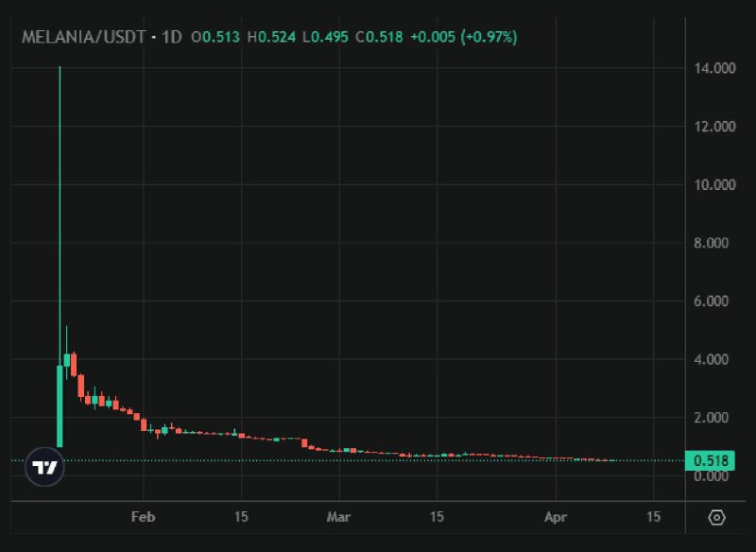Screen dimensions: 756x552
Task: Select the open value O0.513 readout
Action: click(215, 37)
